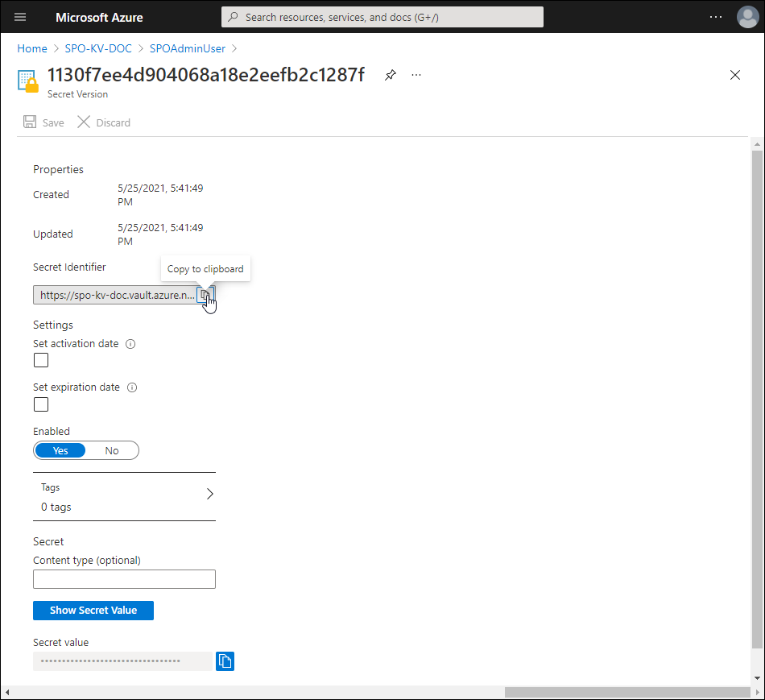The height and width of the screenshot is (700, 765).
Task: Enable the Set expiration date checkbox
Action: (x=41, y=404)
